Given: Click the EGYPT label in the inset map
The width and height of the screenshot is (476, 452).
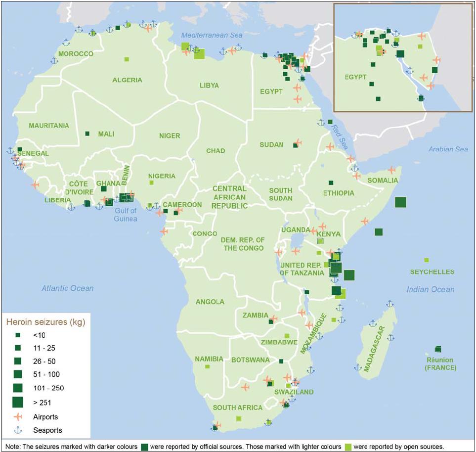Looking at the screenshot, I should pyautogui.click(x=355, y=77).
